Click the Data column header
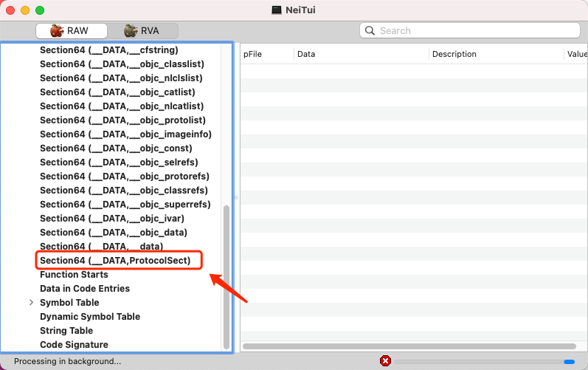 pyautogui.click(x=361, y=54)
